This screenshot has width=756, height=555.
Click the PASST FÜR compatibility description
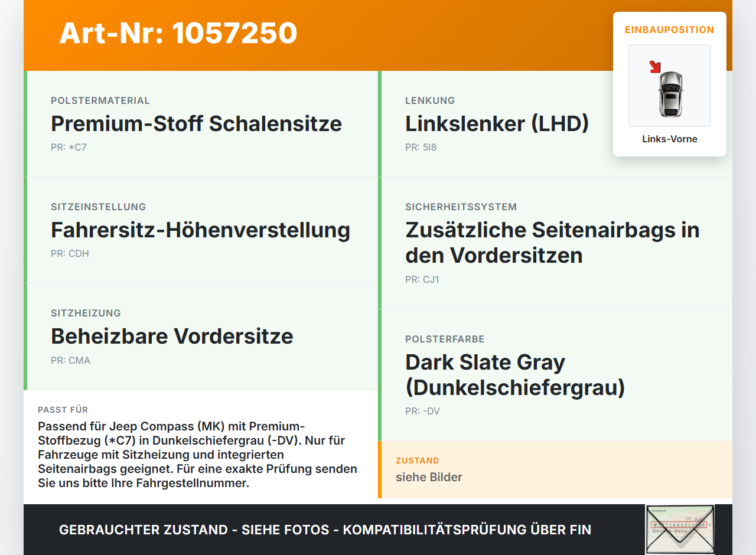coord(198,455)
